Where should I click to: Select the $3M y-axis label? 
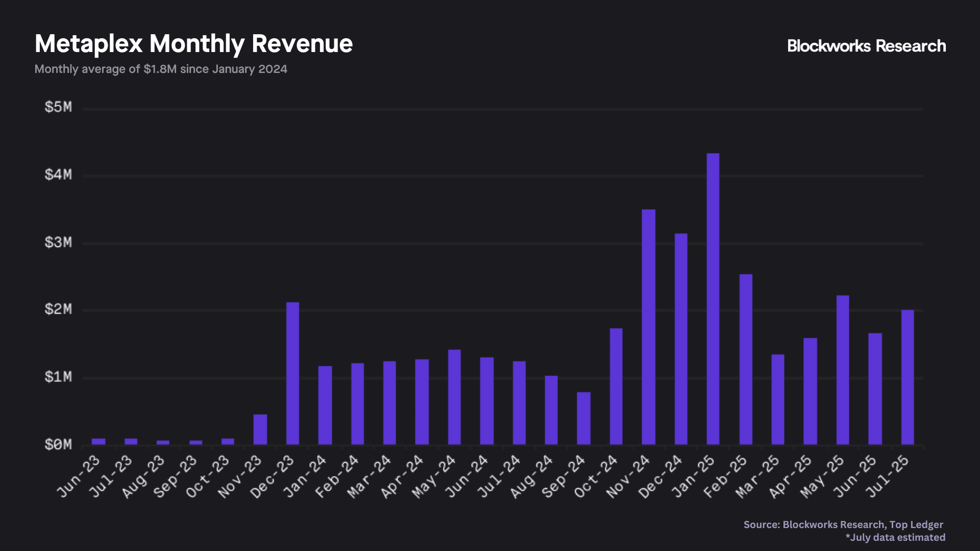[x=58, y=242]
